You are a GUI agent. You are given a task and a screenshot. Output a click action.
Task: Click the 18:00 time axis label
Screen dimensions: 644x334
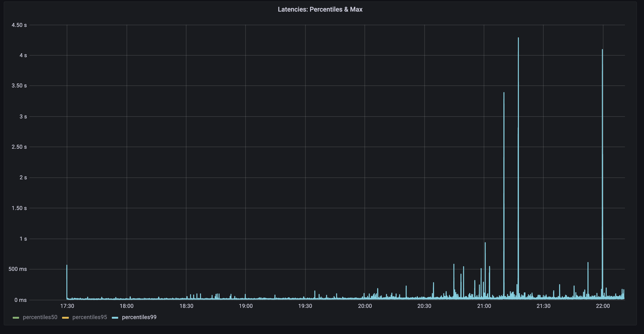(x=126, y=306)
